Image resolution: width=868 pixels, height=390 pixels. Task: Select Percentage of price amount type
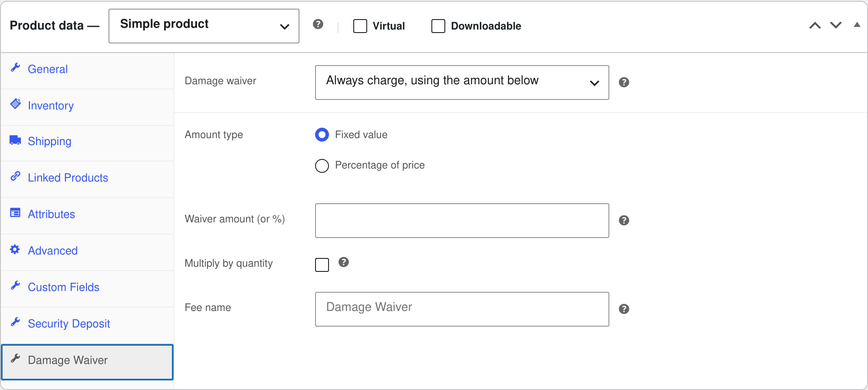click(x=322, y=165)
